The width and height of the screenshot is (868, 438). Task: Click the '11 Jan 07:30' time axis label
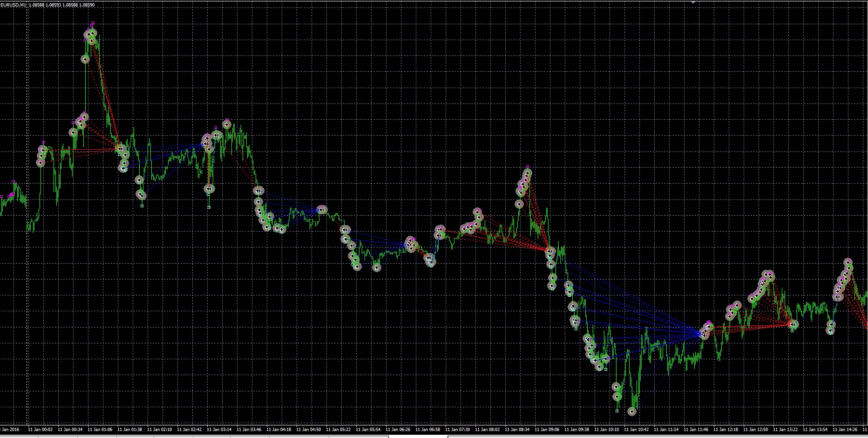[458, 430]
